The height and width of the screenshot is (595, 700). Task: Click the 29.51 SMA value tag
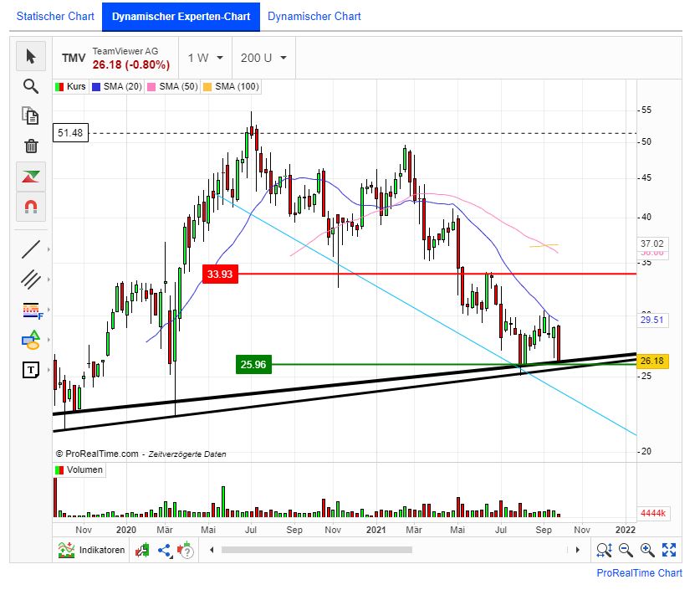point(652,320)
